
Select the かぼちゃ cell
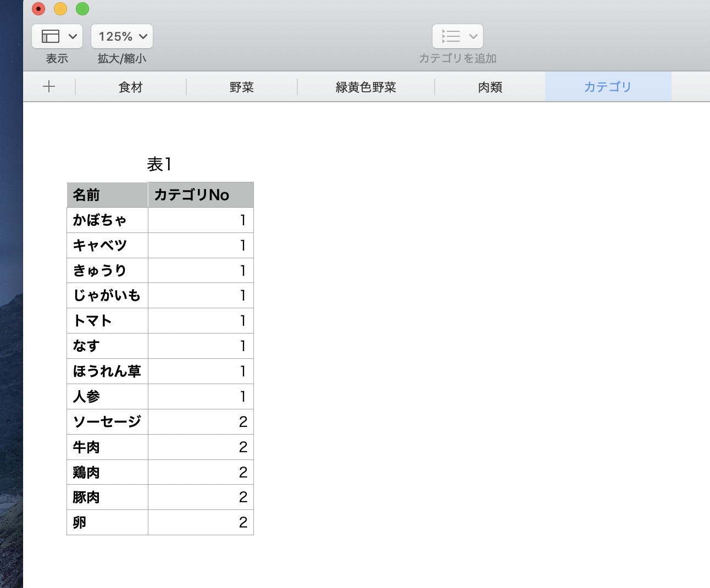pos(108,220)
